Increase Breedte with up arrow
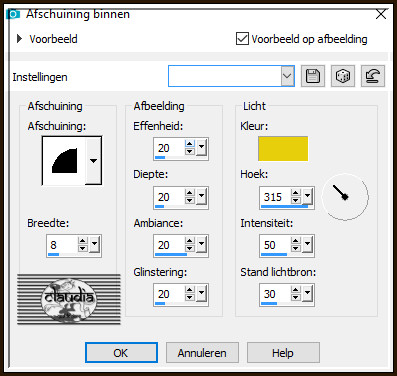 pyautogui.click(x=83, y=241)
